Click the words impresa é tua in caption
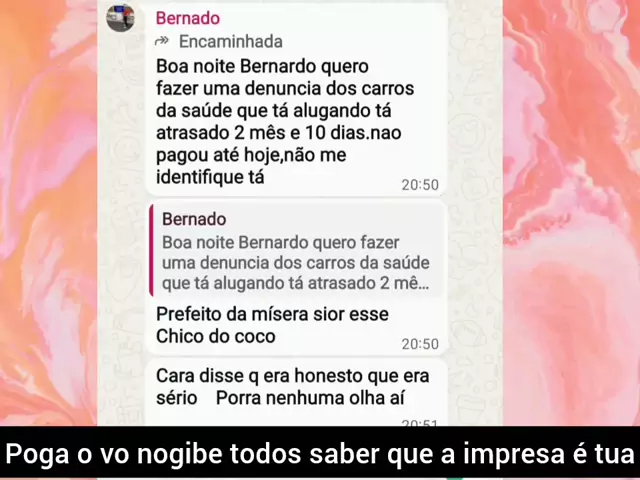Screen dimensions: 640x480 pyautogui.click(x=549, y=453)
